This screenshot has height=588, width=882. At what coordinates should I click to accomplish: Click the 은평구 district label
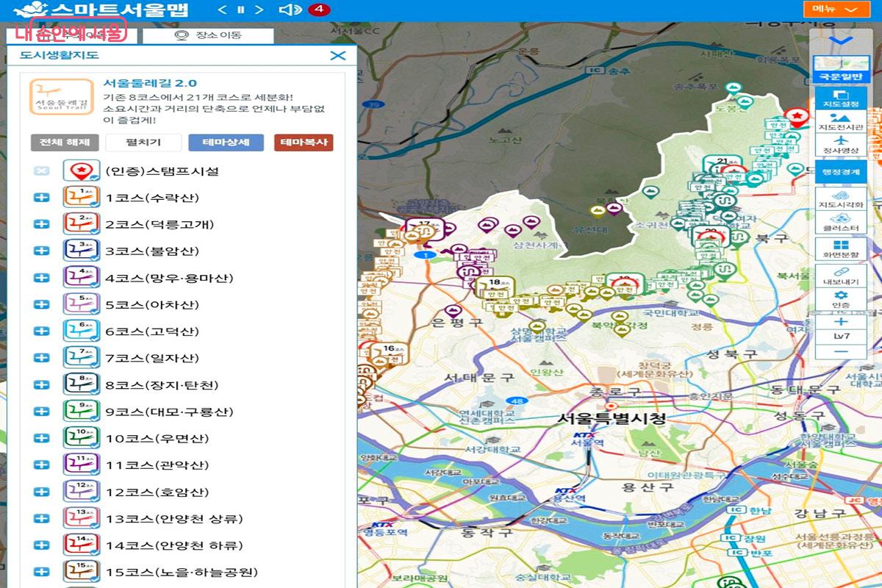click(456, 323)
